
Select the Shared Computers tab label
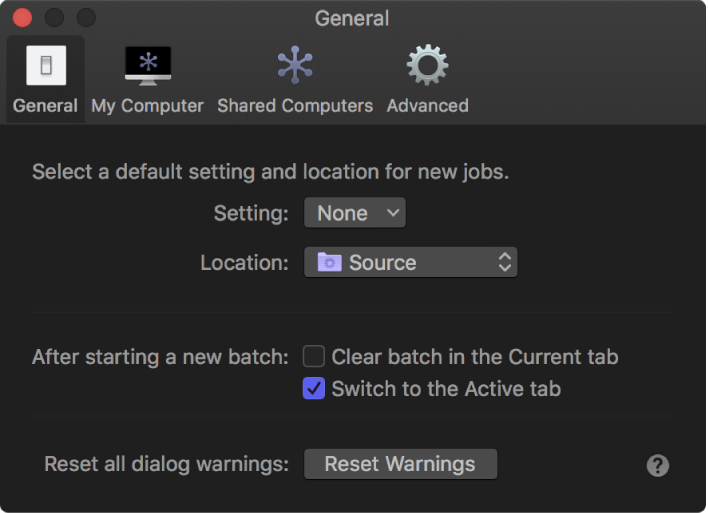coord(295,105)
